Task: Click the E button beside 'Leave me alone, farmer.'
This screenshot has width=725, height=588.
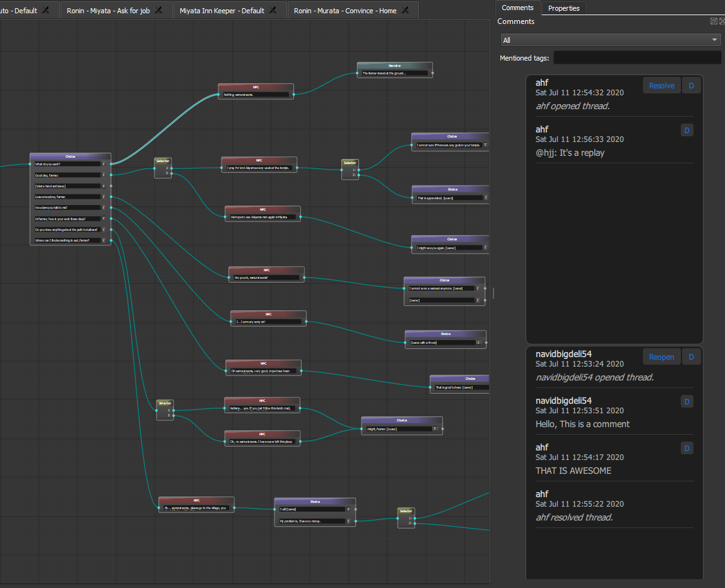Action: 103,197
